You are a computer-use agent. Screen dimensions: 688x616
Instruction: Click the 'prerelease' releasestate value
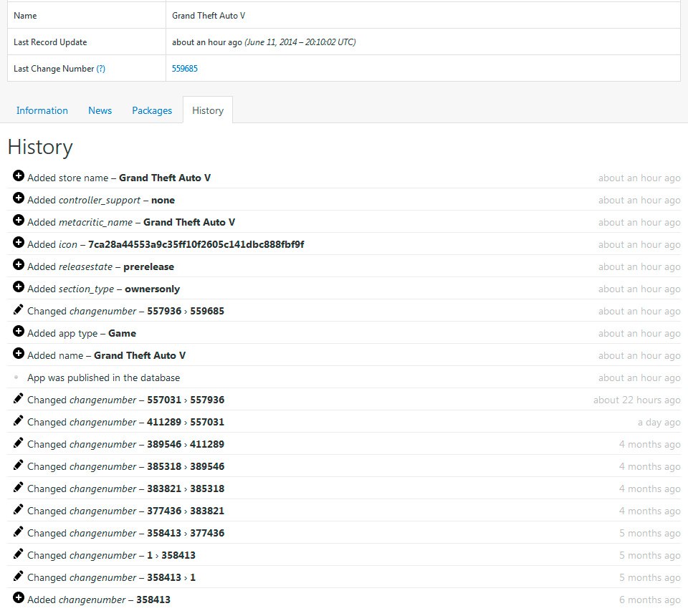point(149,266)
